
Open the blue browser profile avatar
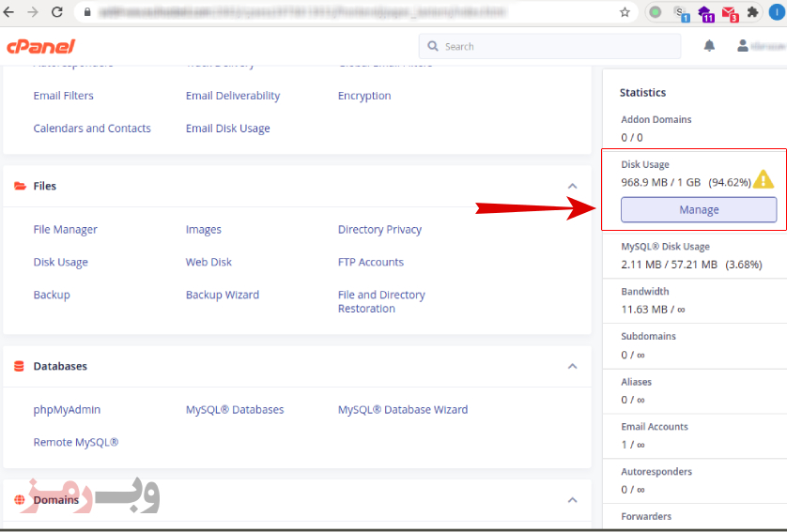pyautogui.click(x=777, y=12)
